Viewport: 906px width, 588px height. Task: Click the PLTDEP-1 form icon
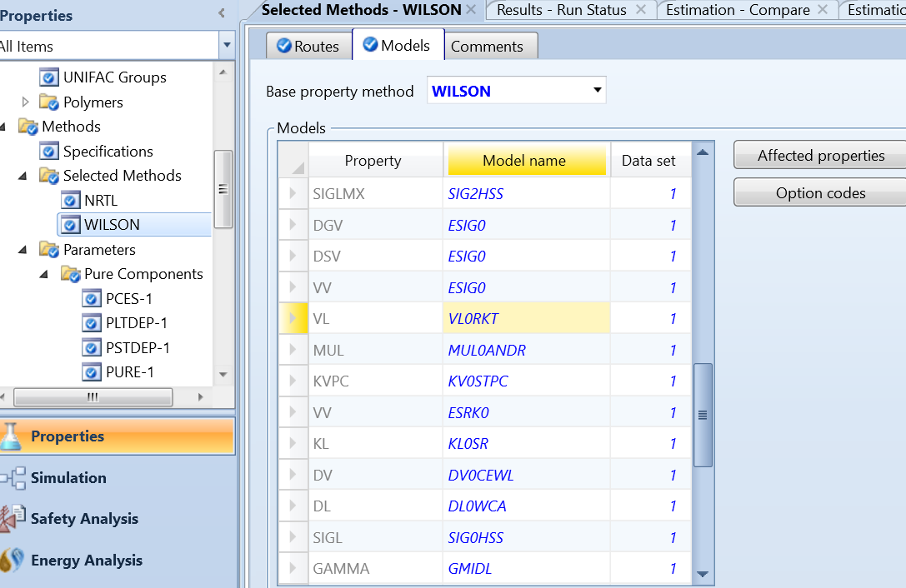coord(92,323)
